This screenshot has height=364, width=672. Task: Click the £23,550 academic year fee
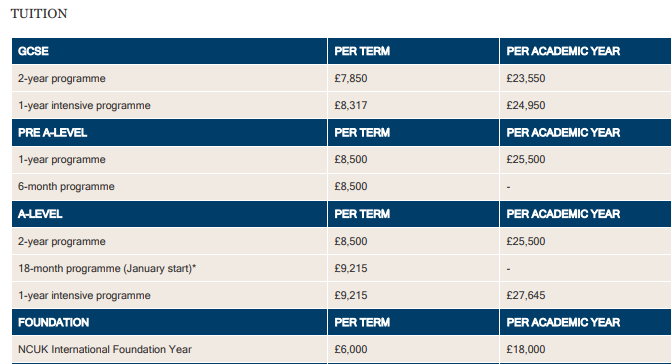pyautogui.click(x=526, y=78)
